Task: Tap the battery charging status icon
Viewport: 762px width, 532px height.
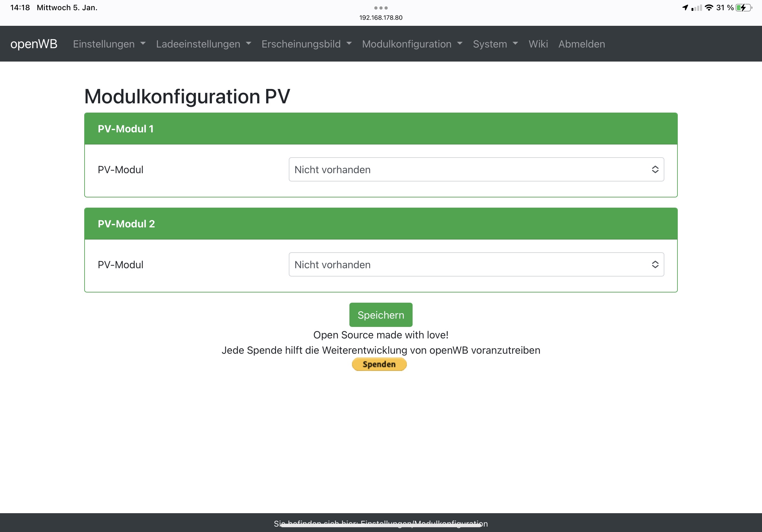Action: (x=743, y=8)
